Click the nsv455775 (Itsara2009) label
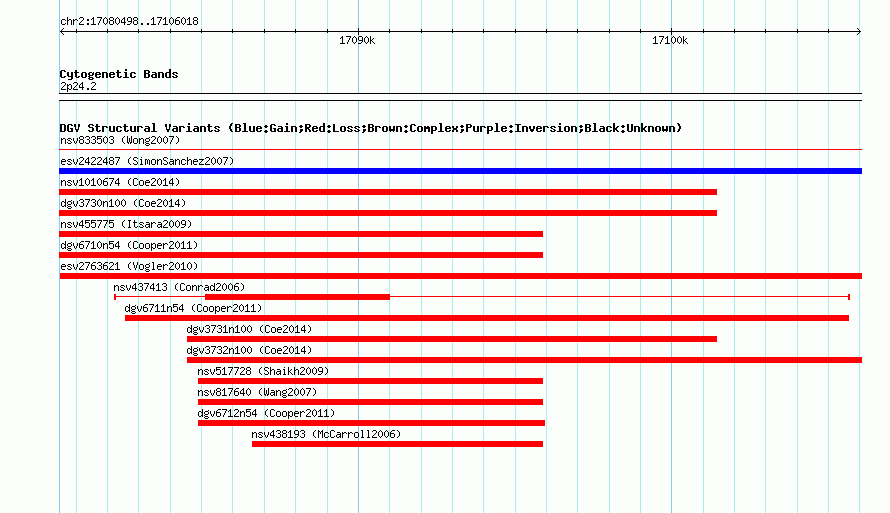890x513 pixels. [126, 224]
